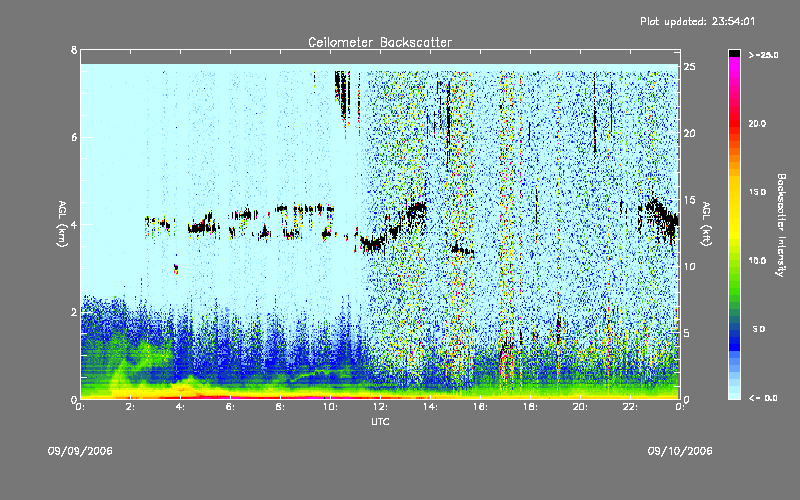Click the '<- 0.0' colorbar bottom label
Image resolution: width=800 pixels, height=500 pixels.
763,398
